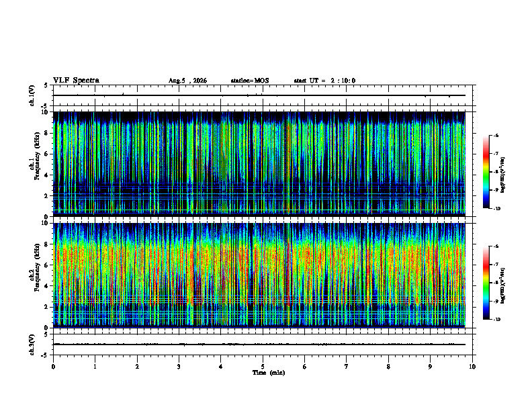Viewport: 532px width, 411px height.
Task: Click time axis tick label "0"
Action: [53, 367]
